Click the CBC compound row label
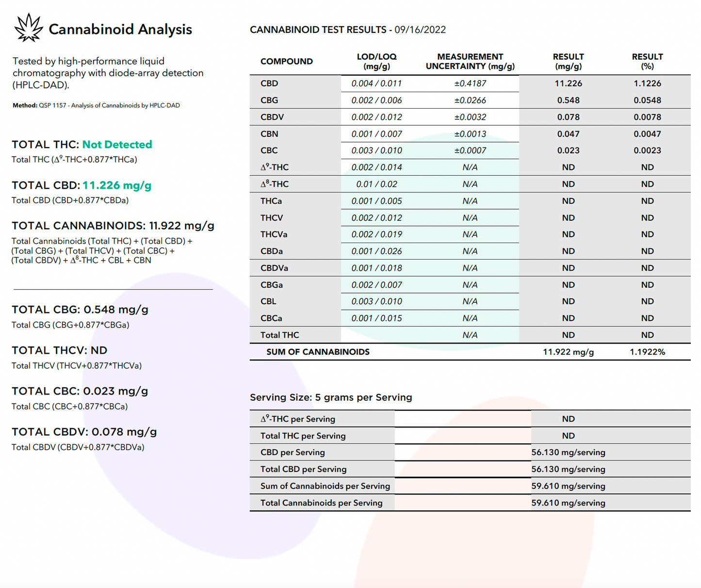Screen dimensions: 701x588 tap(269, 150)
